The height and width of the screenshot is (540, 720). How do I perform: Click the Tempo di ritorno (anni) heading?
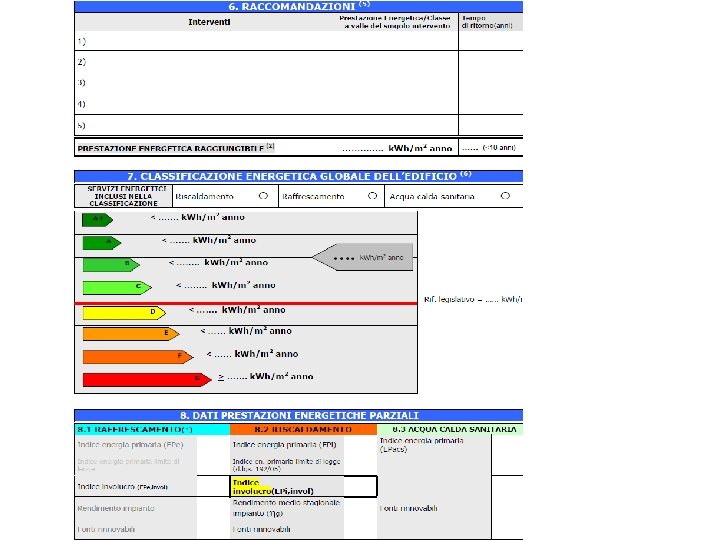(x=487, y=22)
